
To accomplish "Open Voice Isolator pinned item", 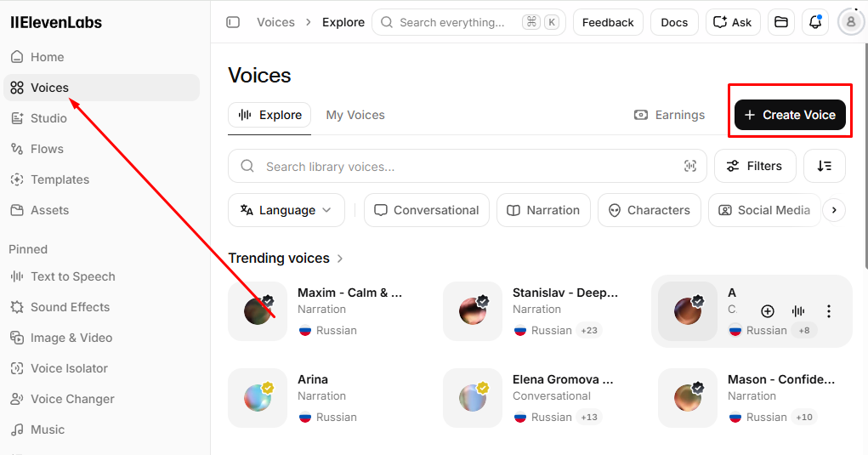I will (101, 368).
